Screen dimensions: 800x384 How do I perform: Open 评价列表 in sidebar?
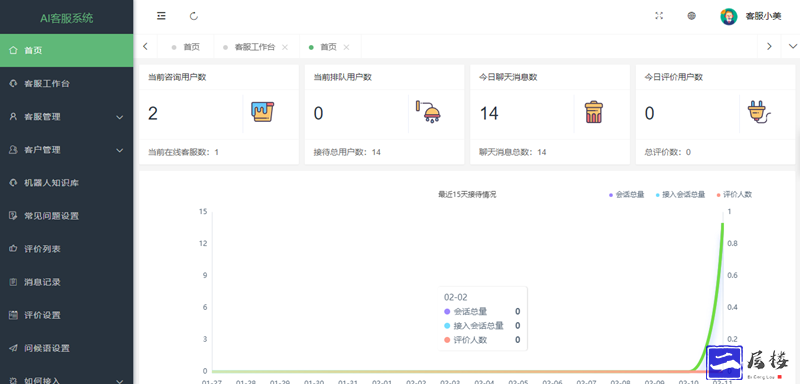[x=66, y=249]
